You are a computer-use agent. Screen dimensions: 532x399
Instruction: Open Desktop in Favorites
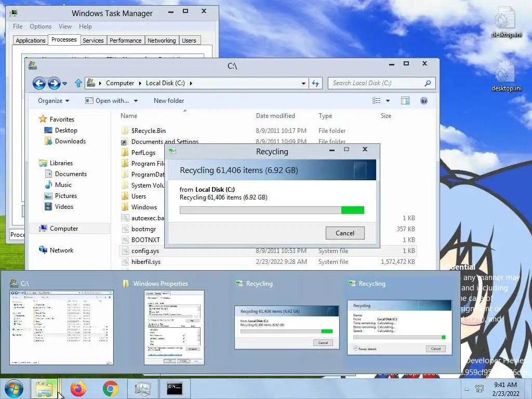pos(61,130)
